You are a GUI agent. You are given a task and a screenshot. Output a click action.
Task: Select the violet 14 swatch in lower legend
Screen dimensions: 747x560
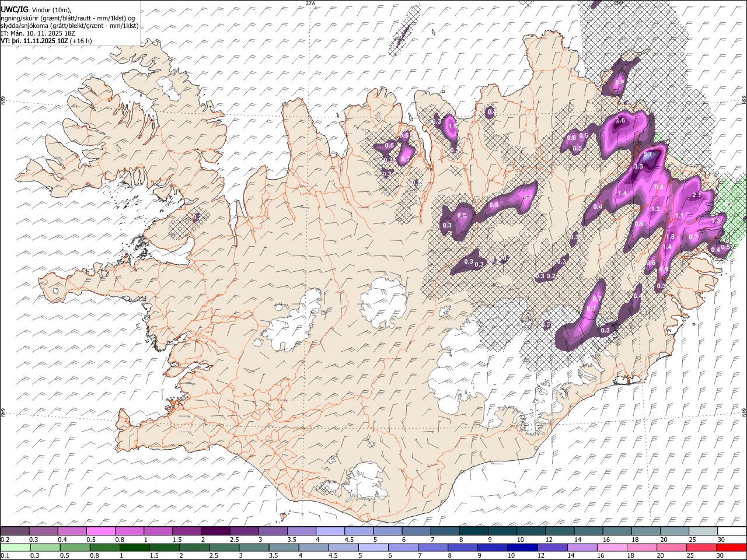pyautogui.click(x=582, y=547)
